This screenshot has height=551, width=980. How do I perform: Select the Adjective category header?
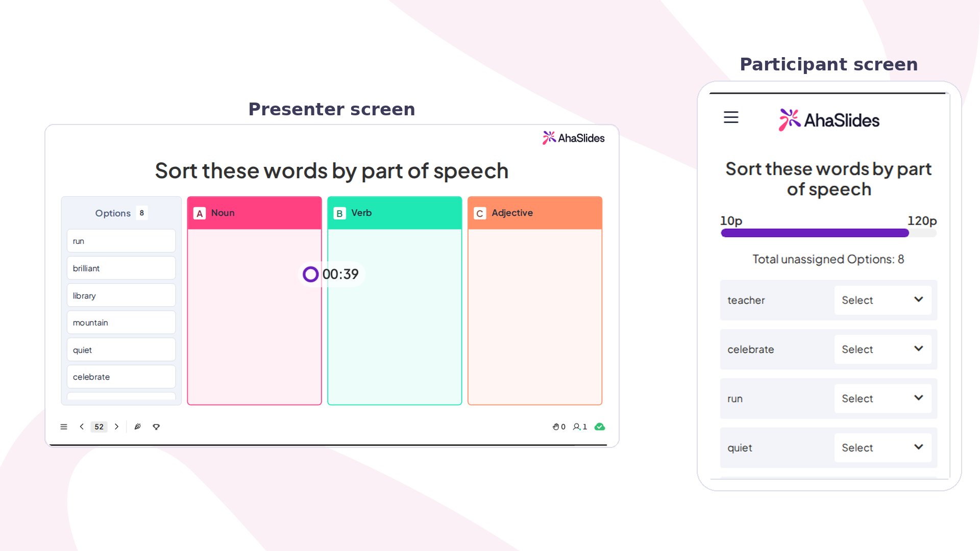pyautogui.click(x=535, y=213)
